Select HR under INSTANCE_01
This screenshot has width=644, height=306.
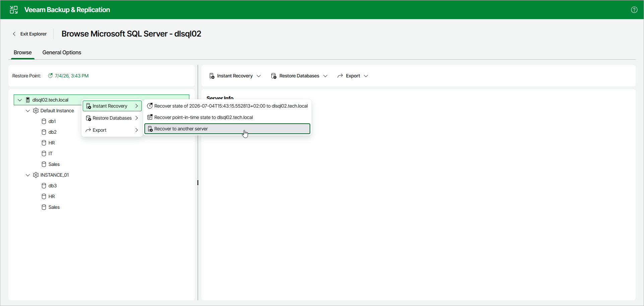coord(52,196)
